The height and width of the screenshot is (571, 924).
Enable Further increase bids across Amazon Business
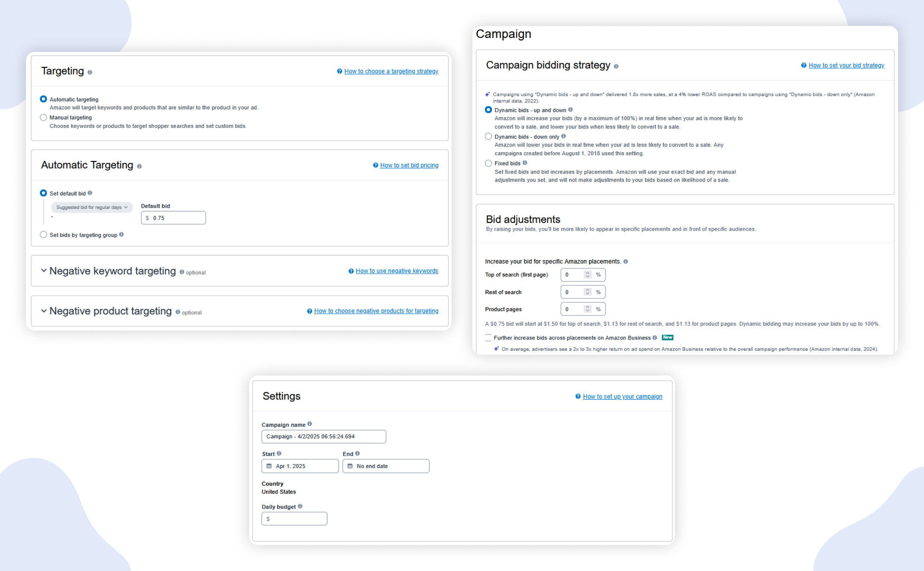click(488, 338)
